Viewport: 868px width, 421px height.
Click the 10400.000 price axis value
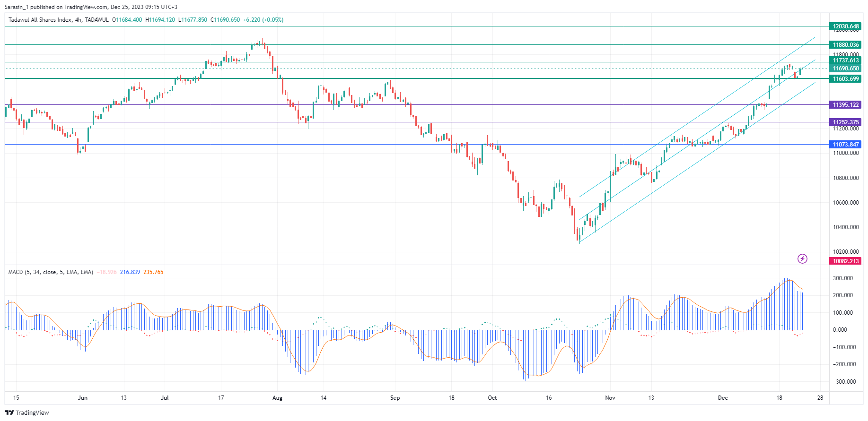point(846,227)
